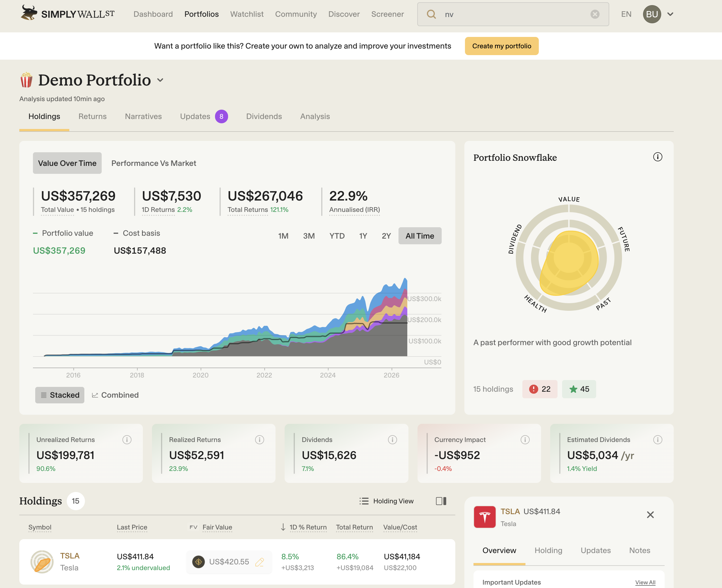
Task: Click the Updates count badge 8
Action: coord(221,116)
